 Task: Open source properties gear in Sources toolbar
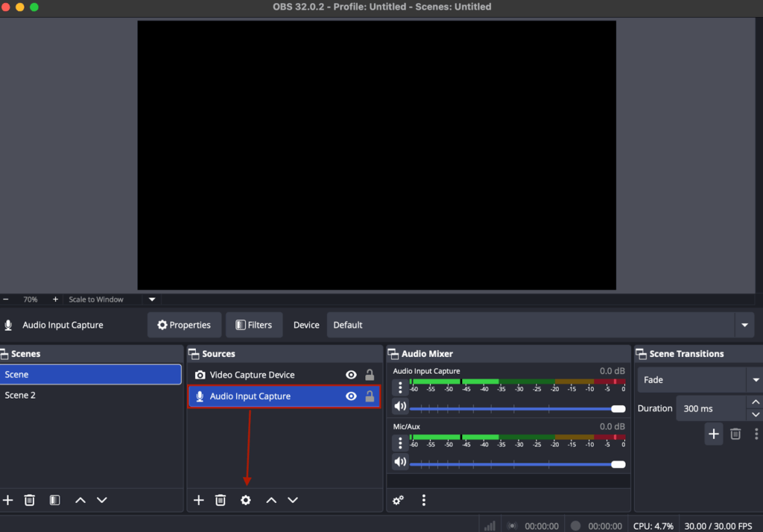click(246, 500)
